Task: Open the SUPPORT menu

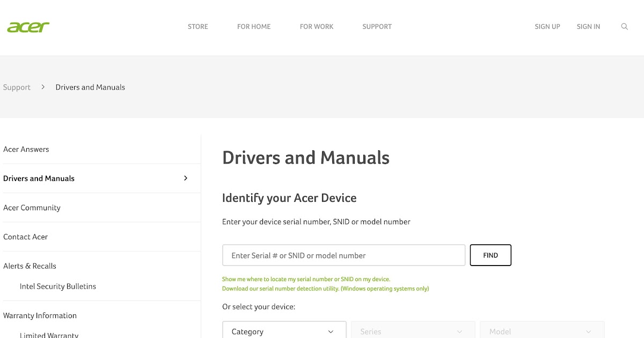Action: tap(377, 26)
